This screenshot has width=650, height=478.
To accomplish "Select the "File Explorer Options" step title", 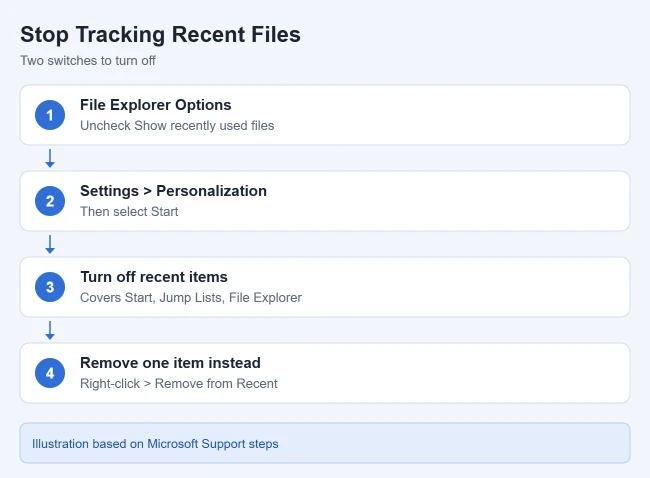I will 155,105.
